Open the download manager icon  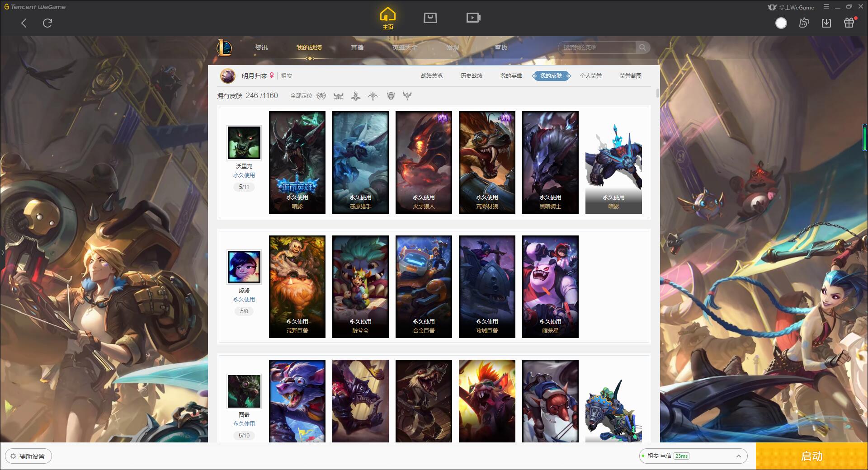(x=826, y=23)
